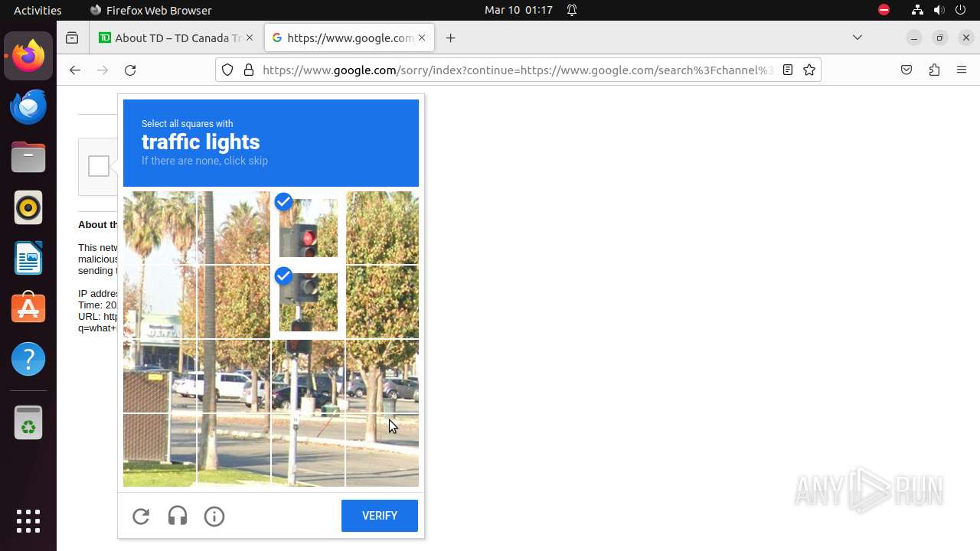Viewport: 980px width, 551px height.
Task: Open the power menu in top bar
Action: coord(961,10)
